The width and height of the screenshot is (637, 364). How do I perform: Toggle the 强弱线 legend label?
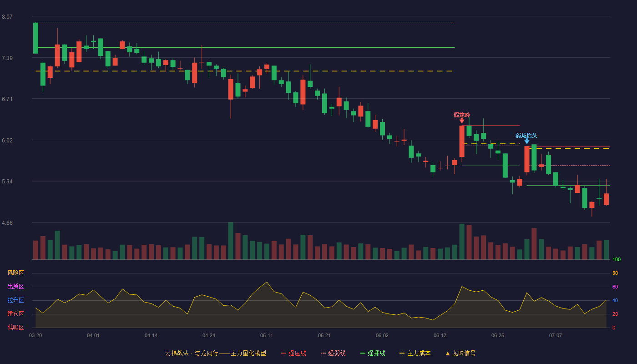click(337, 354)
